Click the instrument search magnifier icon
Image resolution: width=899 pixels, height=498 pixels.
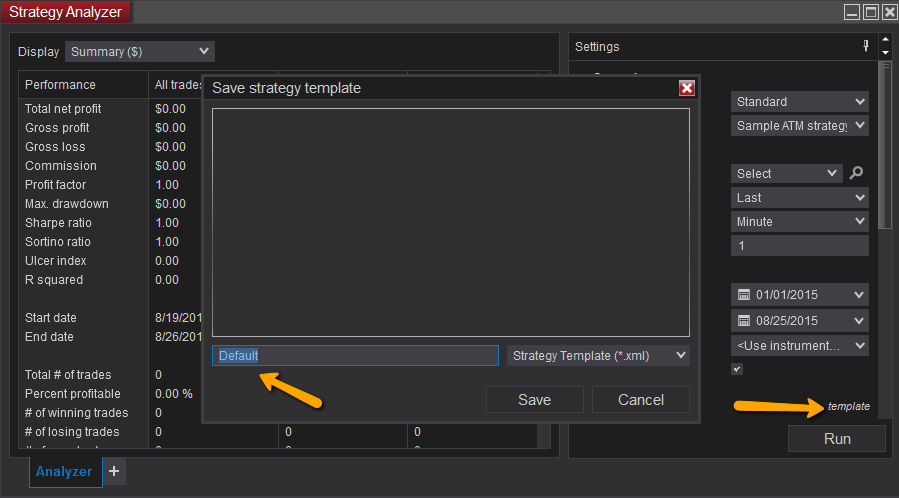pyautogui.click(x=856, y=173)
